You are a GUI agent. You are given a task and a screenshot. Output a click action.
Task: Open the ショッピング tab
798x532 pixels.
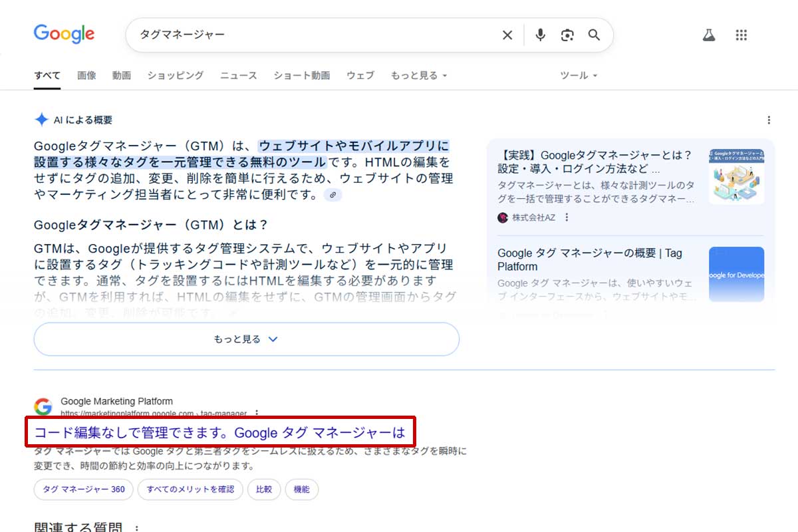point(176,76)
